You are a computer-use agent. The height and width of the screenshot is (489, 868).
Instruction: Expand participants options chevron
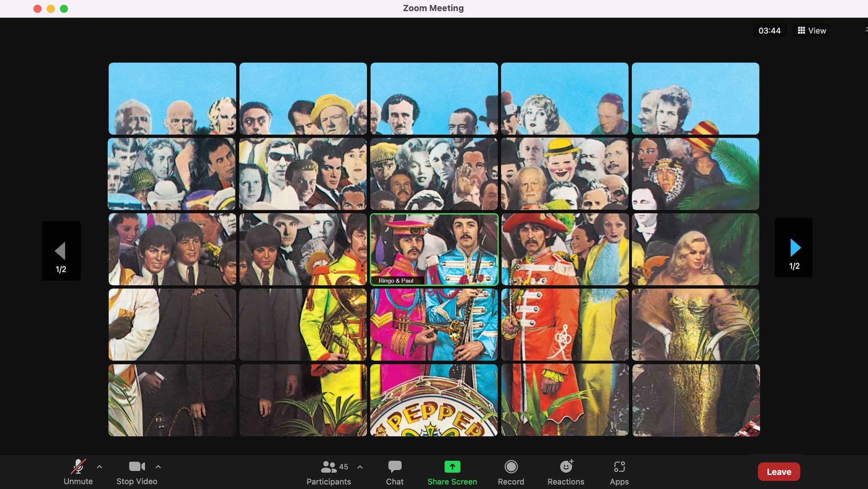point(360,467)
